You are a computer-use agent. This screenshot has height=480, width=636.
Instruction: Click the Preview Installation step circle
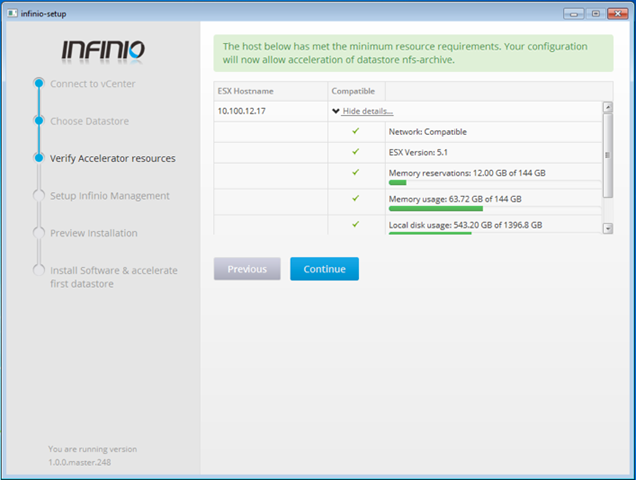coord(38,233)
